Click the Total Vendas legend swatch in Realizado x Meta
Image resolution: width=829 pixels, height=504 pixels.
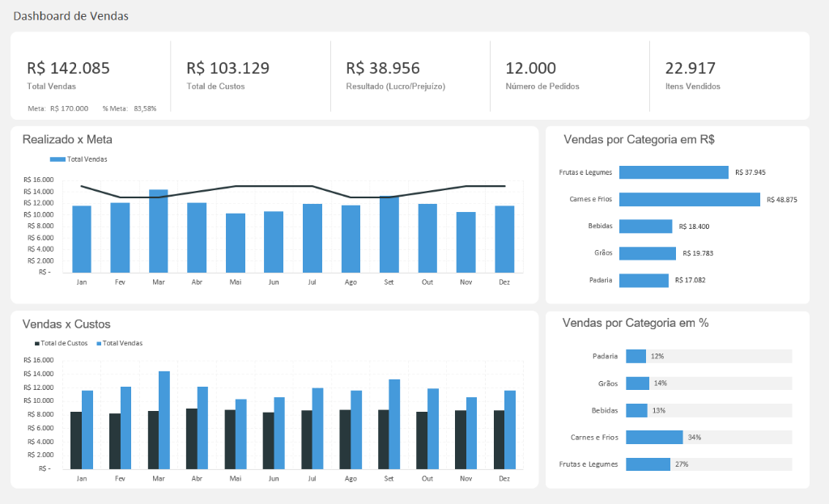[x=57, y=159]
